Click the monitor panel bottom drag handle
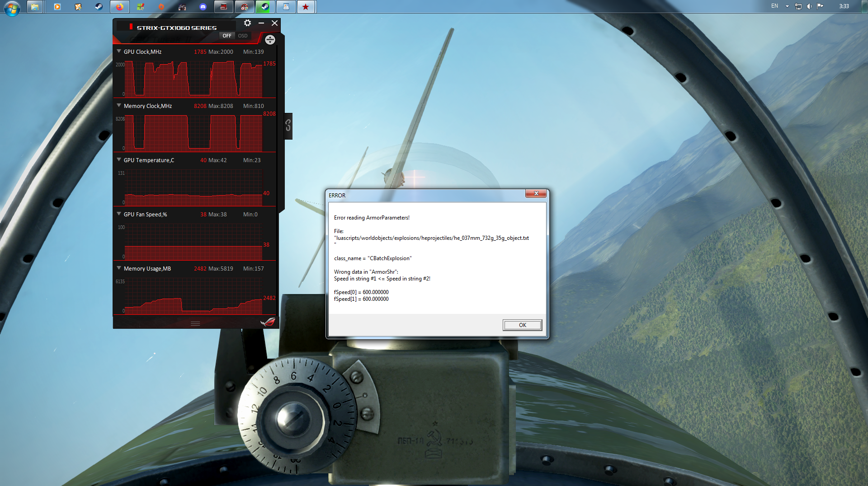Image resolution: width=868 pixels, height=486 pixels. (x=195, y=323)
